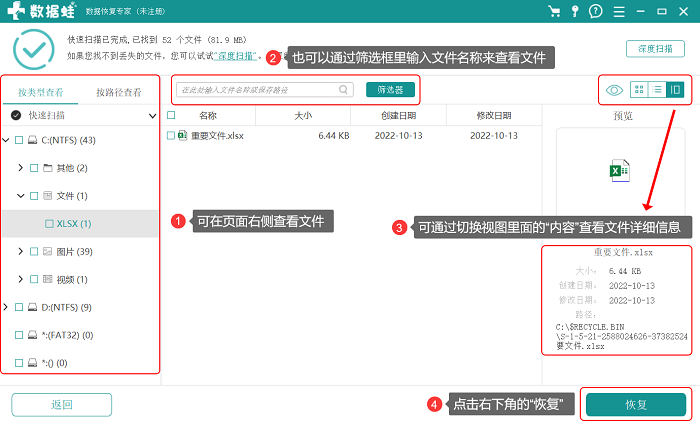Open the help question mark icon

(x=596, y=11)
